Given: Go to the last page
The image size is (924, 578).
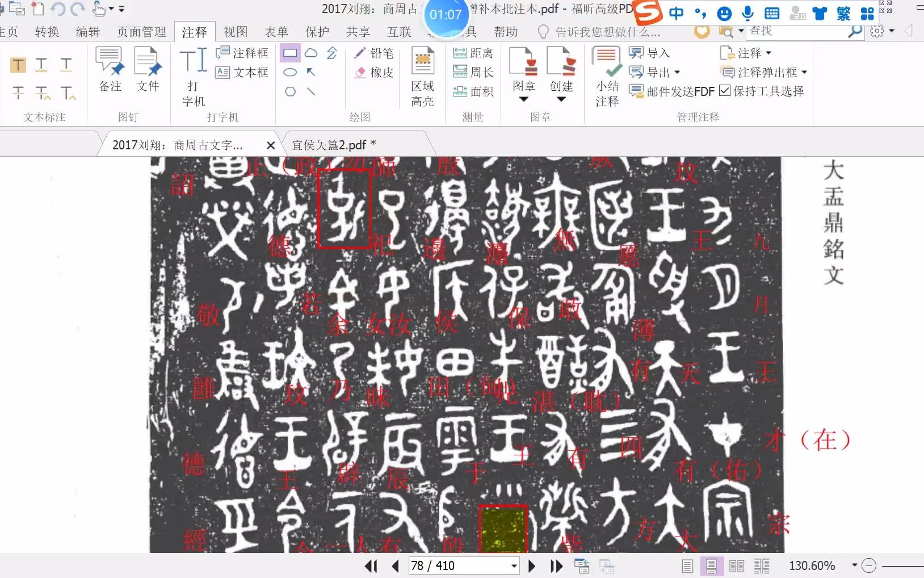Looking at the screenshot, I should coord(556,566).
